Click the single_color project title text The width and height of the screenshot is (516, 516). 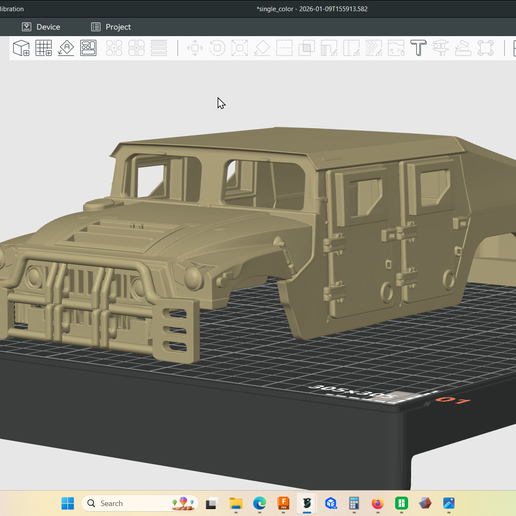312,9
